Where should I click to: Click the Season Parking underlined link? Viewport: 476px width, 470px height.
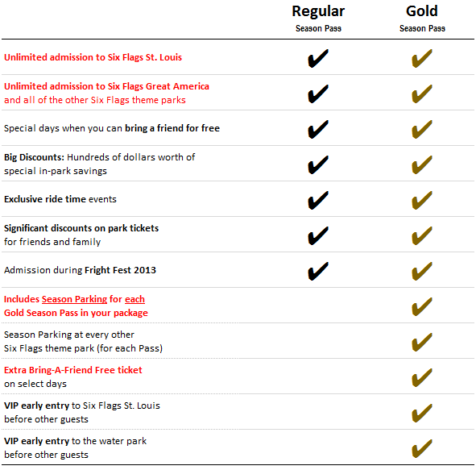coord(74,299)
